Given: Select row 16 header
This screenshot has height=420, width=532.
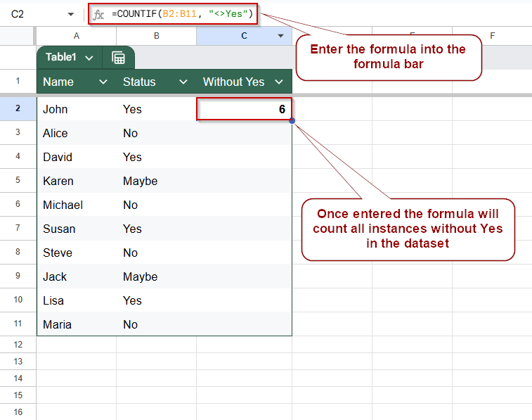Looking at the screenshot, I should click(x=18, y=412).
